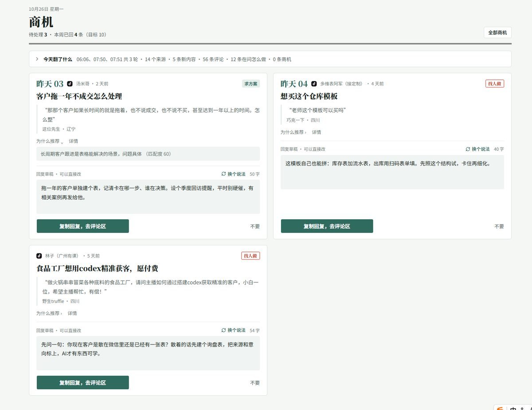Click the quote “老师这个模板可以买吗”
Viewport: 532px width, 410px height.
coord(317,110)
